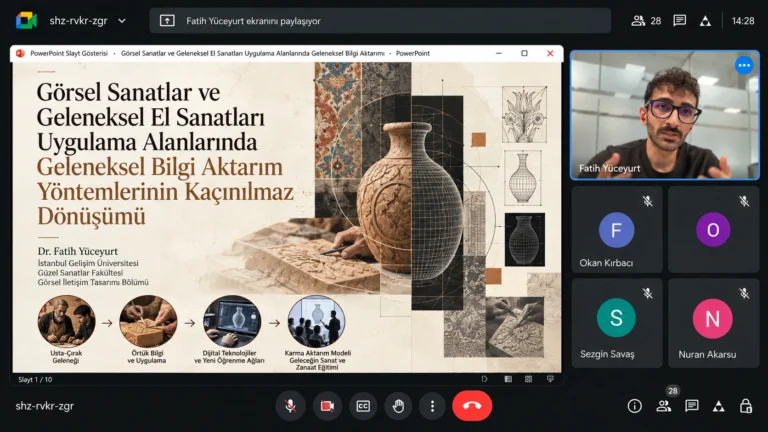This screenshot has height=432, width=768.
Task: Click the 'Görsel İletişim Tasarımı Bölümü' line on slide
Action: pyautogui.click(x=93, y=282)
